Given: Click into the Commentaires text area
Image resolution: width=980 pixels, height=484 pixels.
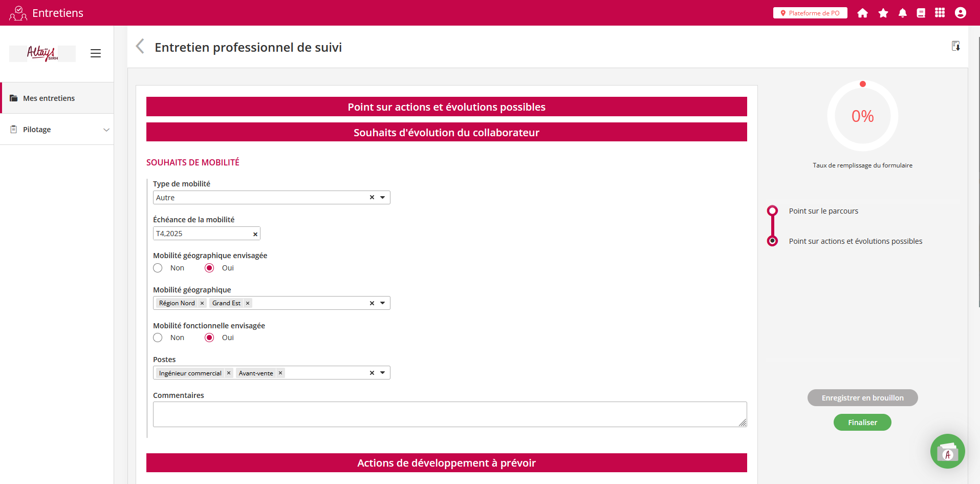Looking at the screenshot, I should [x=449, y=414].
